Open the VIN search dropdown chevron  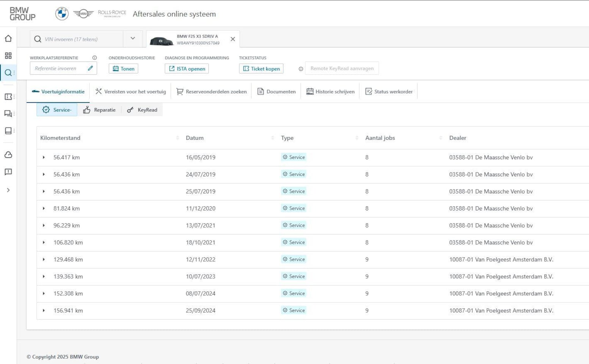coord(133,39)
